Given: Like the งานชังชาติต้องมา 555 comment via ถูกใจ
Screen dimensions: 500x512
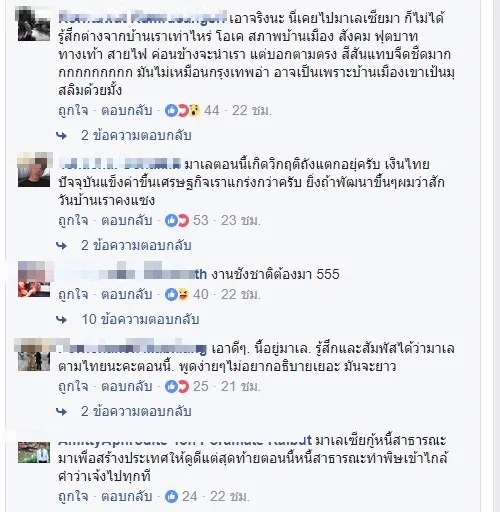Looking at the screenshot, I should point(73,294).
